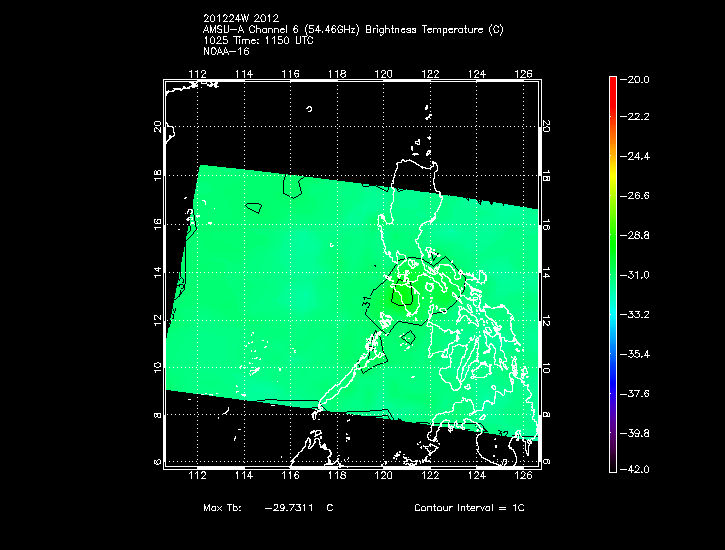Click the -20.0 color scale label

pos(634,79)
